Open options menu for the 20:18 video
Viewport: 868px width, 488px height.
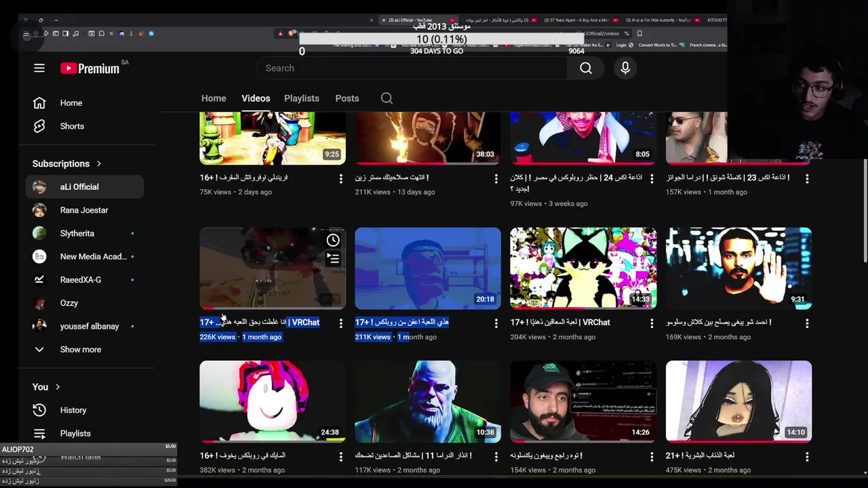496,323
